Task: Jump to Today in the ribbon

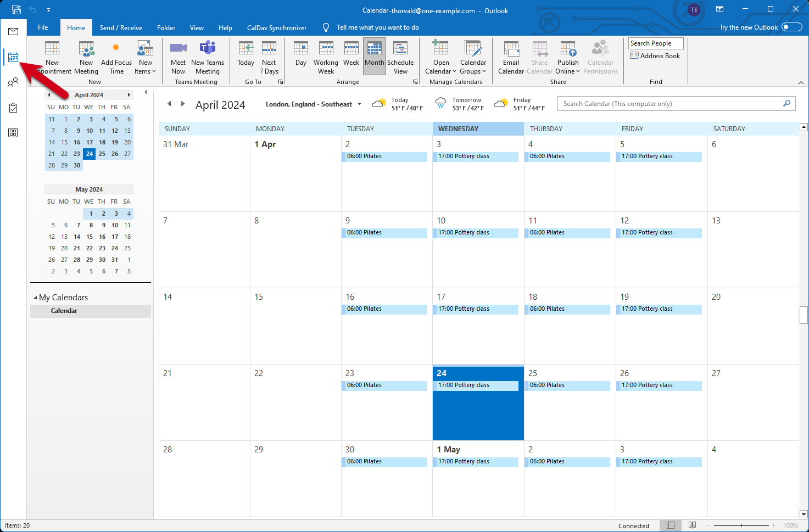Action: click(x=246, y=54)
